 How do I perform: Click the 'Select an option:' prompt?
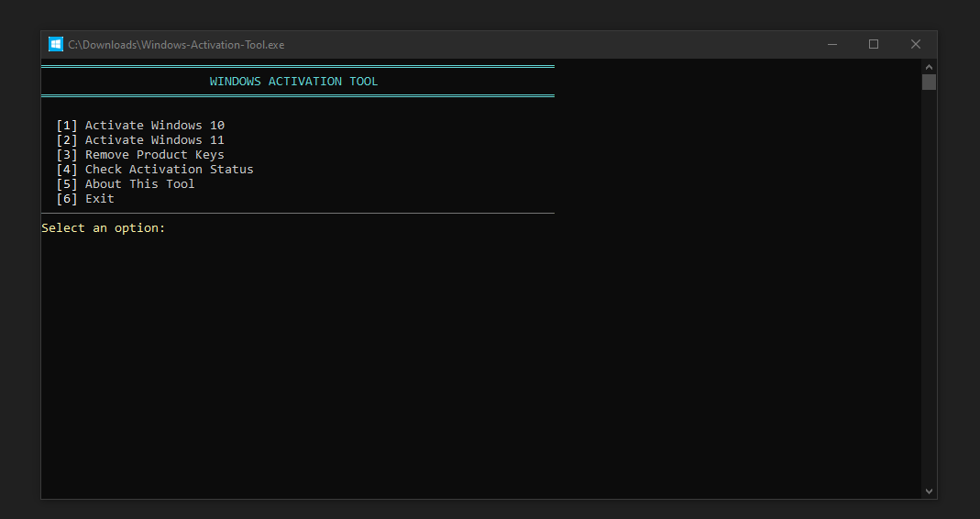pos(104,228)
